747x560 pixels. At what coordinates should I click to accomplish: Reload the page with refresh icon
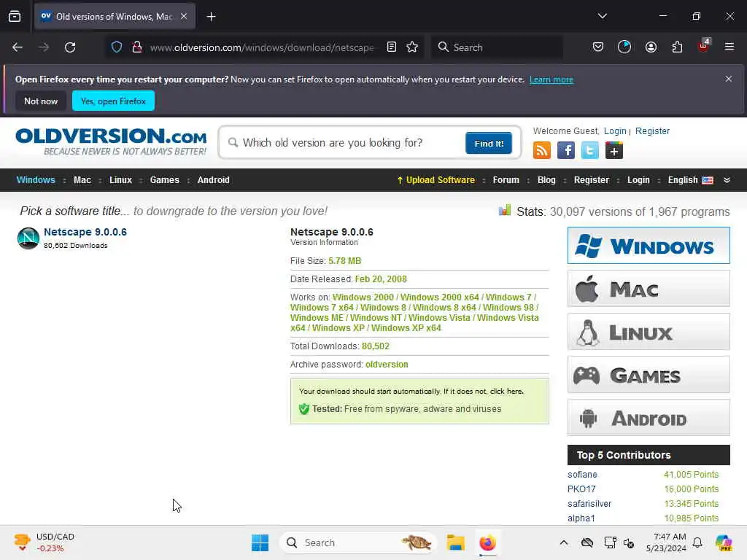point(70,47)
